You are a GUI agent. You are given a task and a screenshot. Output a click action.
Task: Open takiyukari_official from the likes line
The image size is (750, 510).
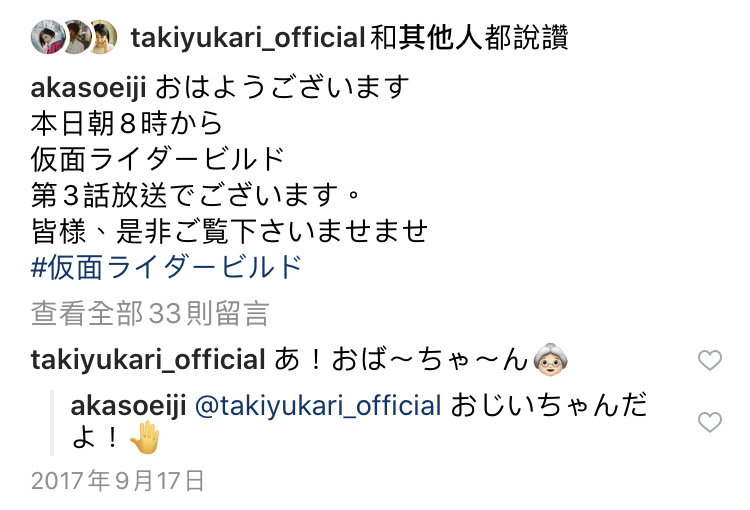[x=248, y=38]
